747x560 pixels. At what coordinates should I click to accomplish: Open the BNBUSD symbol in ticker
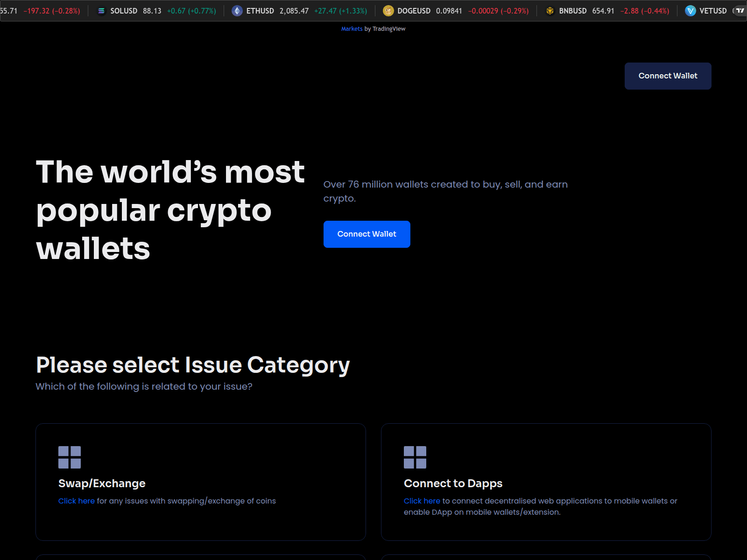pos(573,11)
